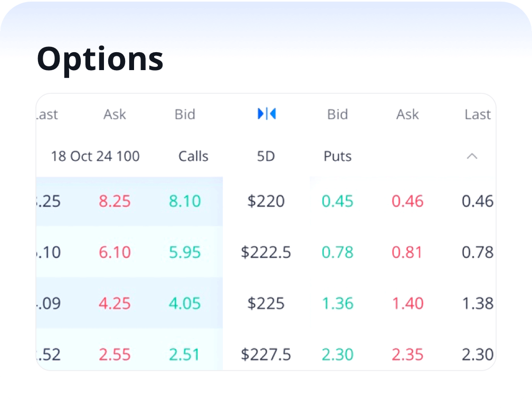Screen dimensions: 532x408
Task: Click the call-side Ask column header
Action: [x=115, y=114]
